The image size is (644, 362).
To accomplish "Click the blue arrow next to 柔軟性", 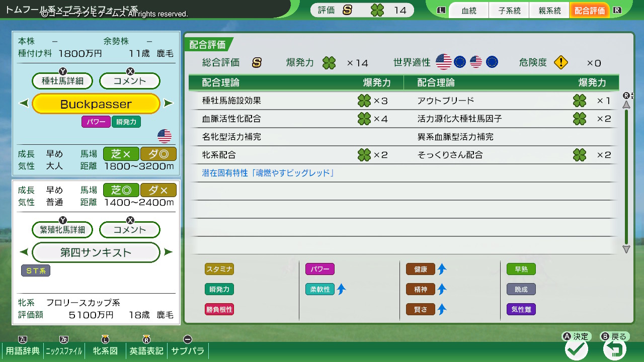I will tap(341, 289).
